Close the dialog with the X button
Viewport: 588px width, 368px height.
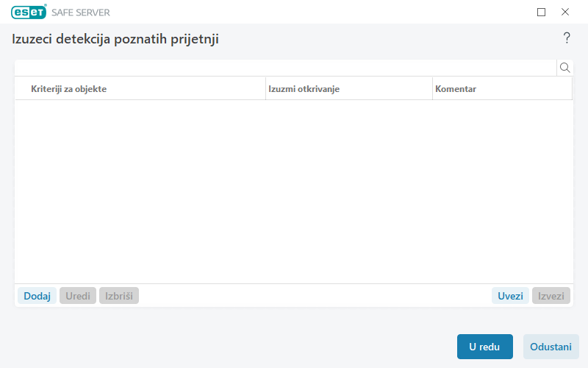tap(565, 12)
